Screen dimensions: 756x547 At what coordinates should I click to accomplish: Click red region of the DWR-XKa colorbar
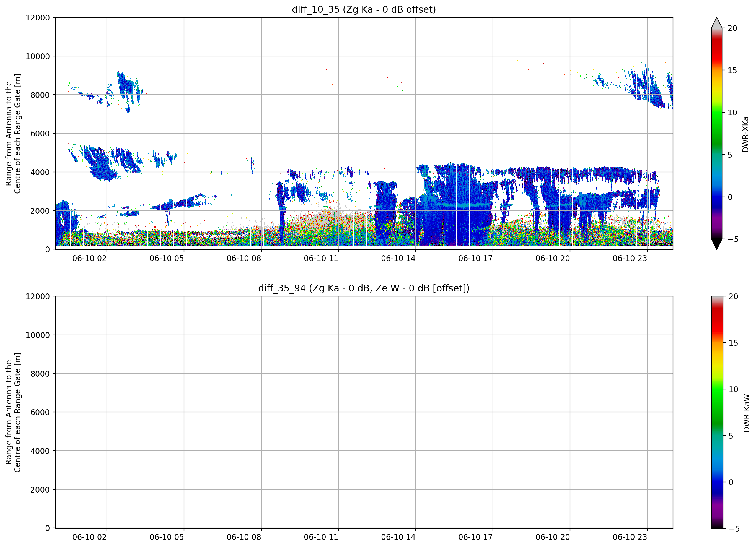click(717, 53)
